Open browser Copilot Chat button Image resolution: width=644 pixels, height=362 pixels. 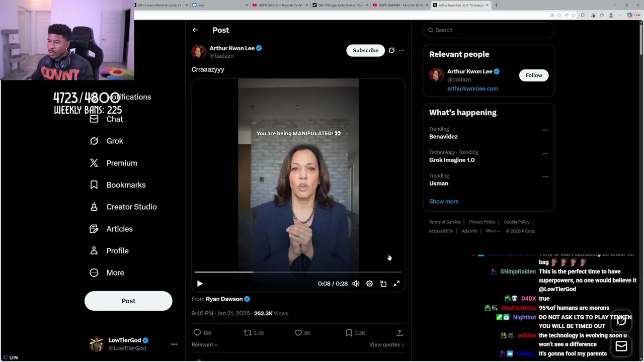633,15
